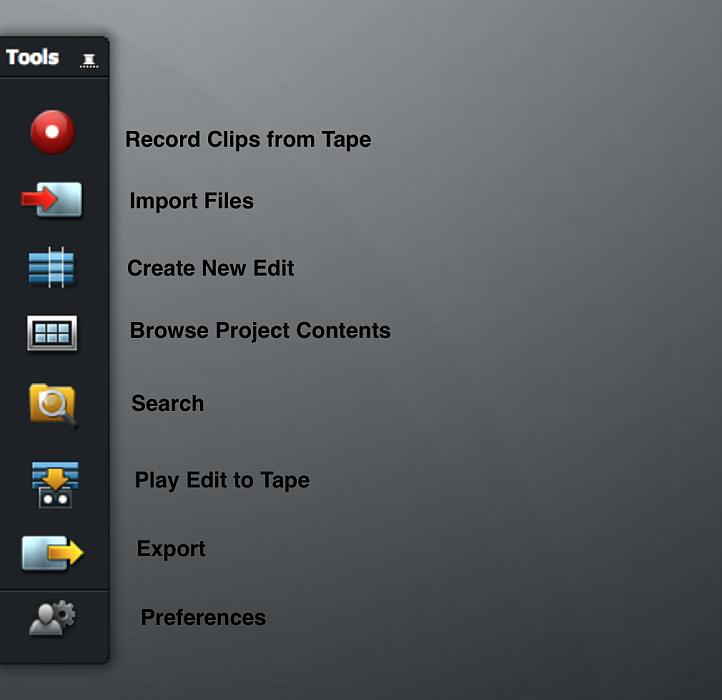722x700 pixels.
Task: Open the "Preferences" text label
Action: click(203, 618)
